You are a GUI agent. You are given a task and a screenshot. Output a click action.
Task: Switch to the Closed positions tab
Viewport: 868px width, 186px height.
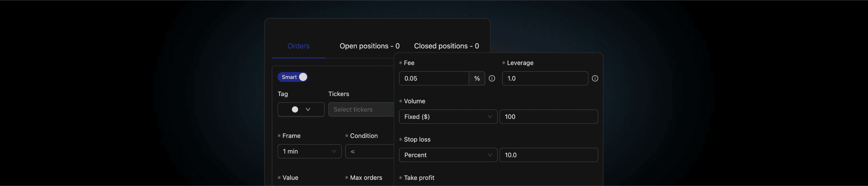446,46
